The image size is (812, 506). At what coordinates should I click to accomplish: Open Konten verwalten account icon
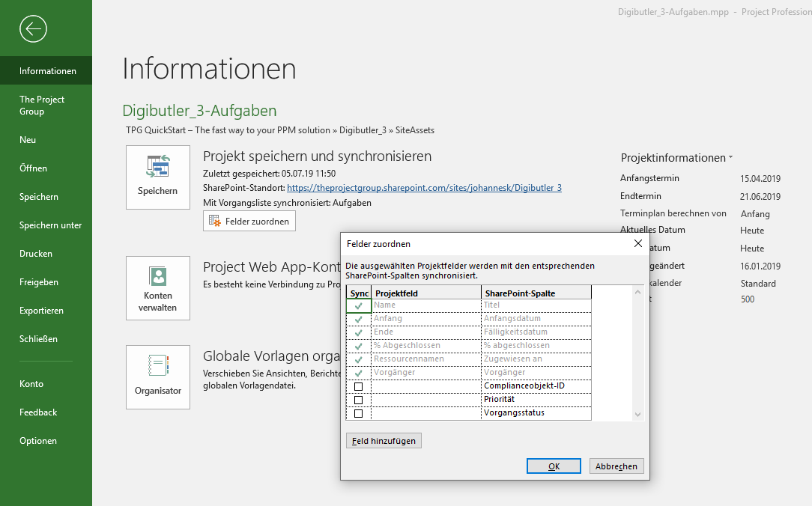pos(158,287)
